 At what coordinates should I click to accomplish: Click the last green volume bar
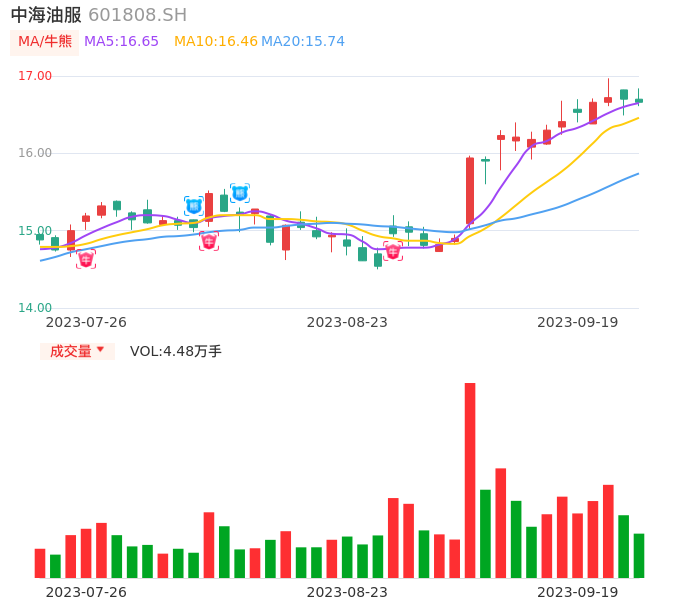(x=639, y=556)
